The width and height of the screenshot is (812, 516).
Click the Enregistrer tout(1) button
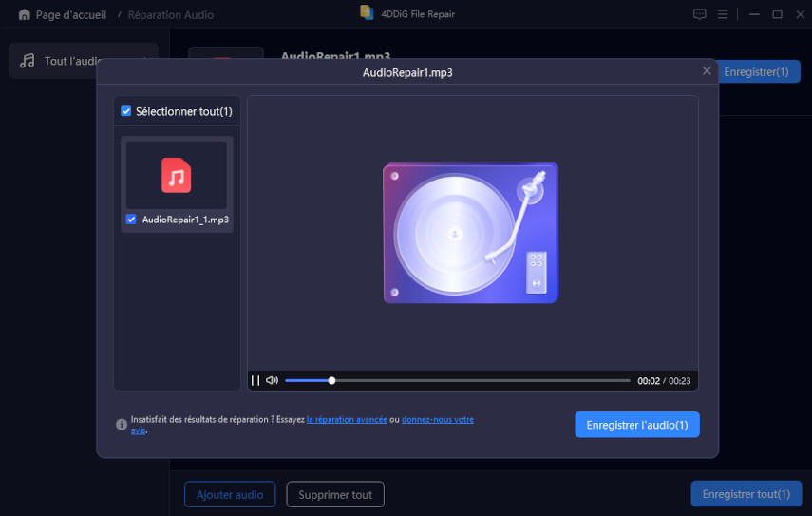745,494
